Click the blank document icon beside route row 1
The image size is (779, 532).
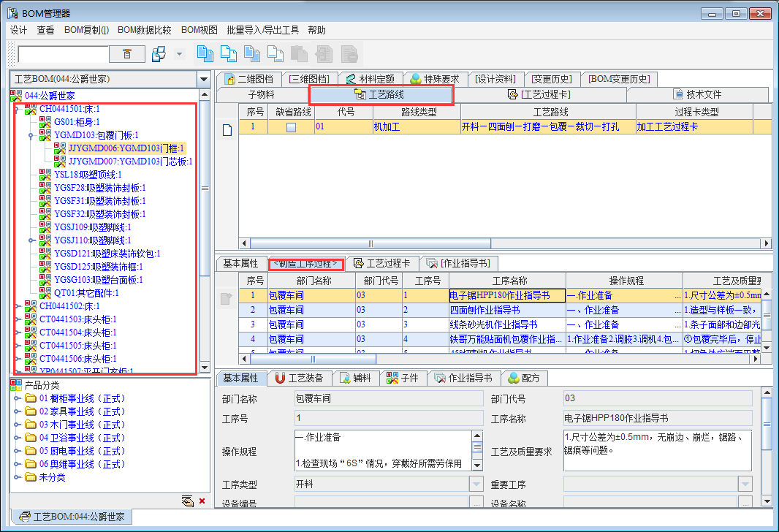tap(227, 130)
